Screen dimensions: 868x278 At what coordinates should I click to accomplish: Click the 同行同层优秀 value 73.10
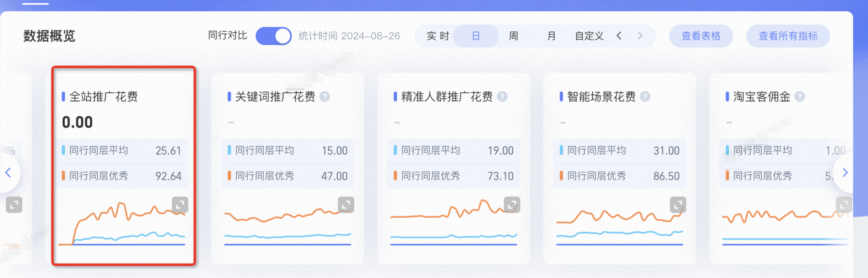[500, 176]
